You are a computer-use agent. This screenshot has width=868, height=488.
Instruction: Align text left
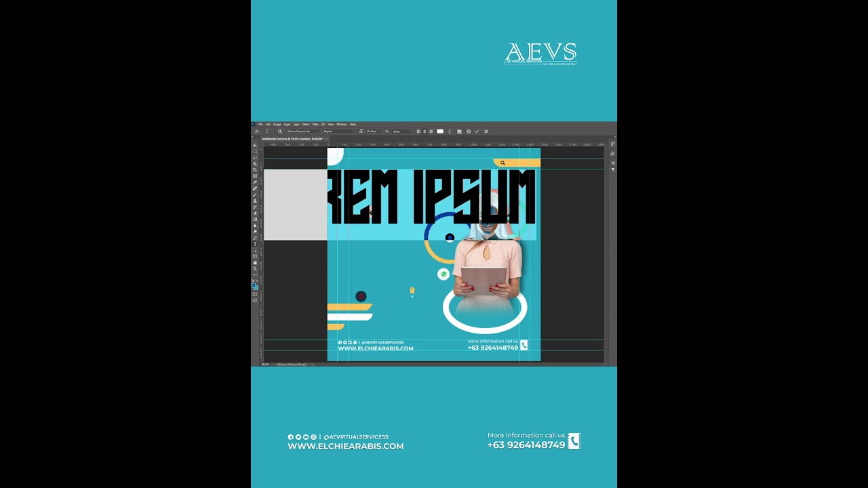418,131
